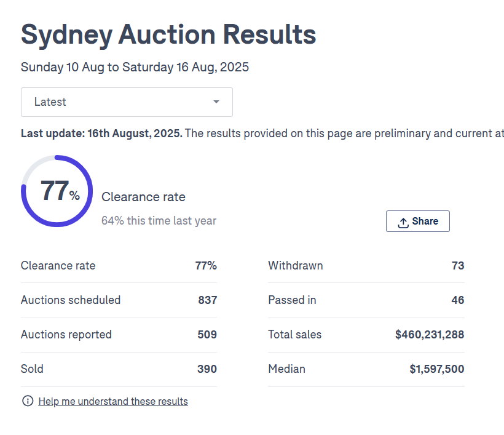This screenshot has width=504, height=435.
Task: Click the Clearance rate table row 77%
Action: 206,266
